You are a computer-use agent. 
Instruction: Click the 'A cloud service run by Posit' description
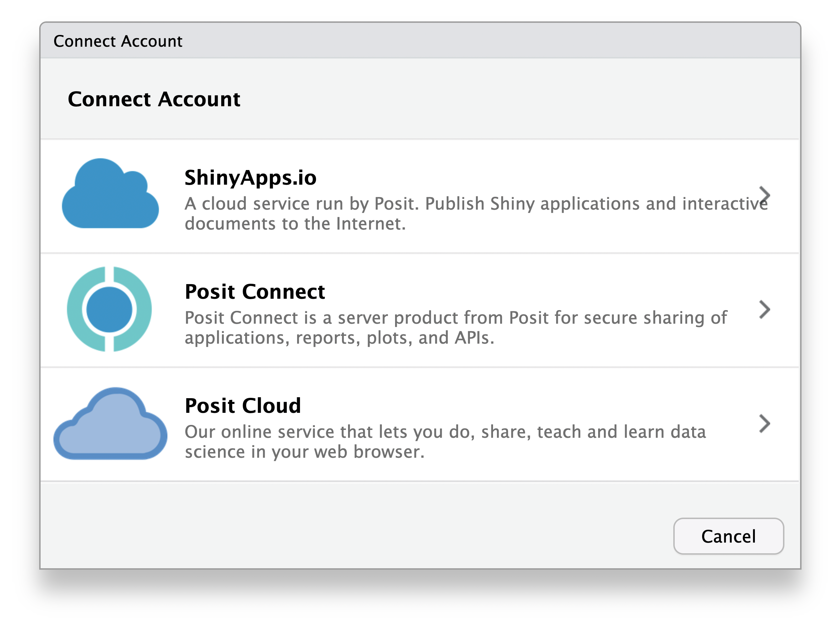[476, 213]
